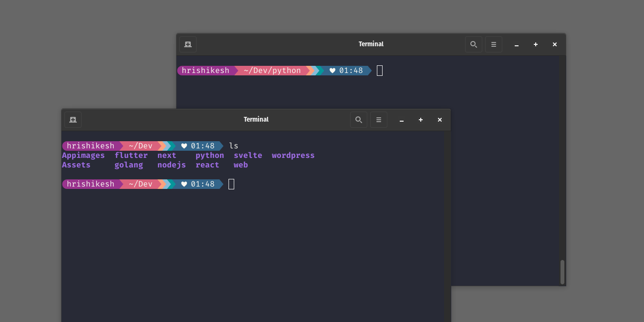Click the python directory name in the ls output
Viewport: 644px width, 322px height.
pyautogui.click(x=210, y=155)
